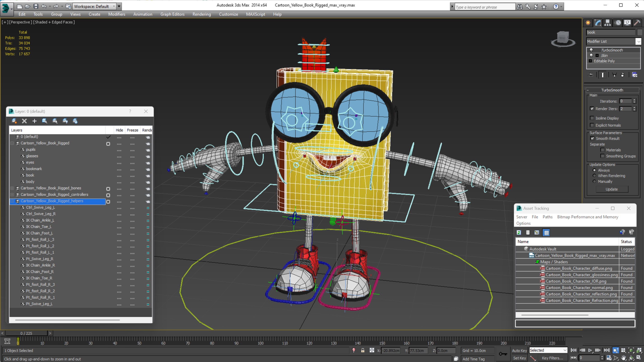Click the Play Animation button
The height and width of the screenshot is (362, 644).
(590, 350)
